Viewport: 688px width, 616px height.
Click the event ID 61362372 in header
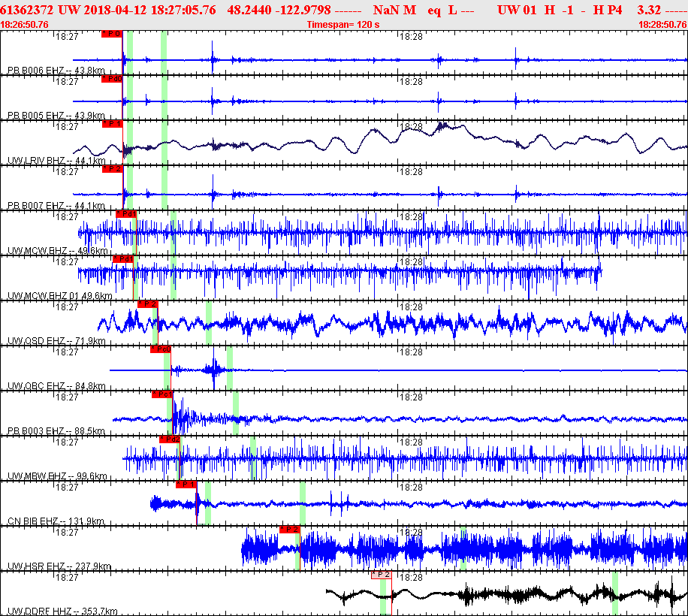[x=27, y=10]
